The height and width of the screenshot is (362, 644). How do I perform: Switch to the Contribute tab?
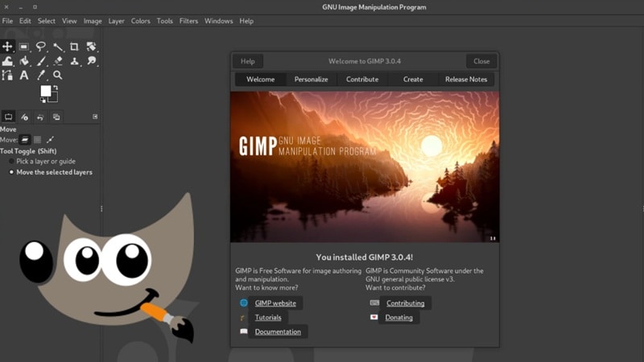click(x=362, y=79)
